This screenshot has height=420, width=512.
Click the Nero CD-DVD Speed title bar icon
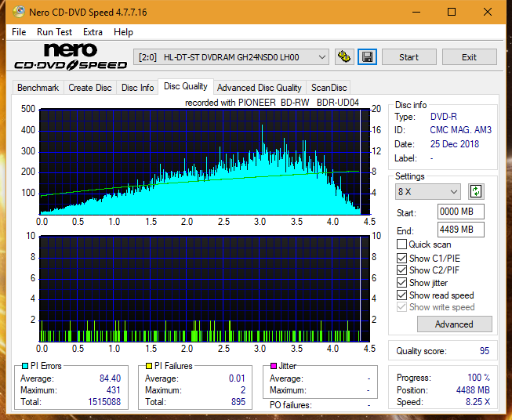point(19,12)
